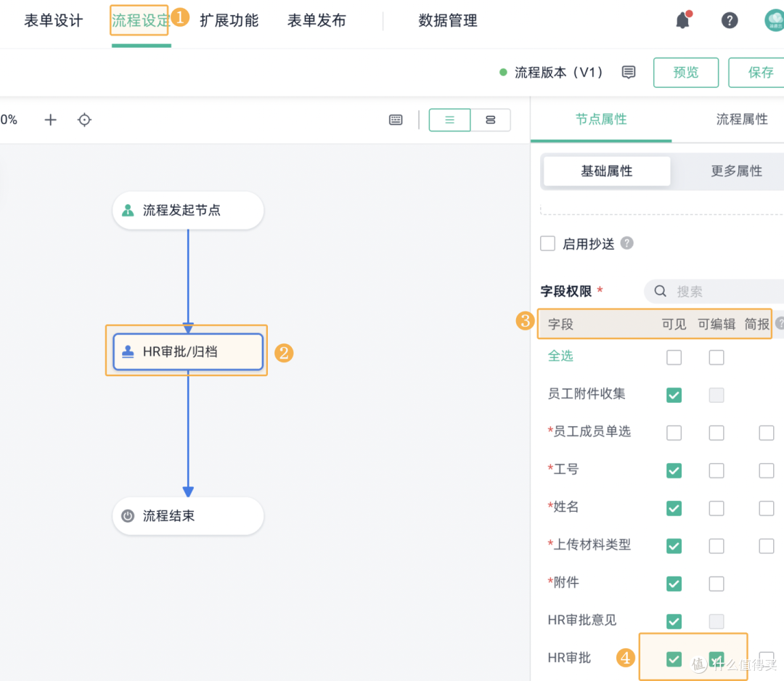Uncheck 工号 visible checkbox

(674, 470)
